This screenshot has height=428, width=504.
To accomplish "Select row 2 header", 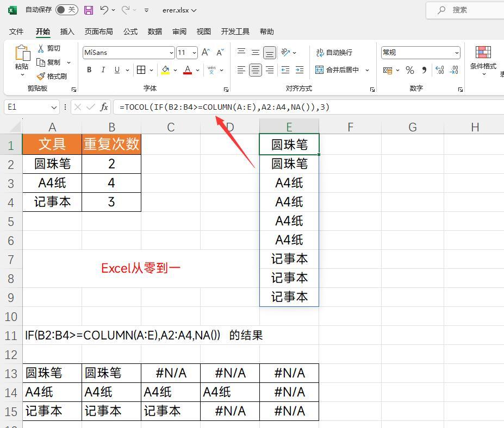I will pyautogui.click(x=11, y=165).
